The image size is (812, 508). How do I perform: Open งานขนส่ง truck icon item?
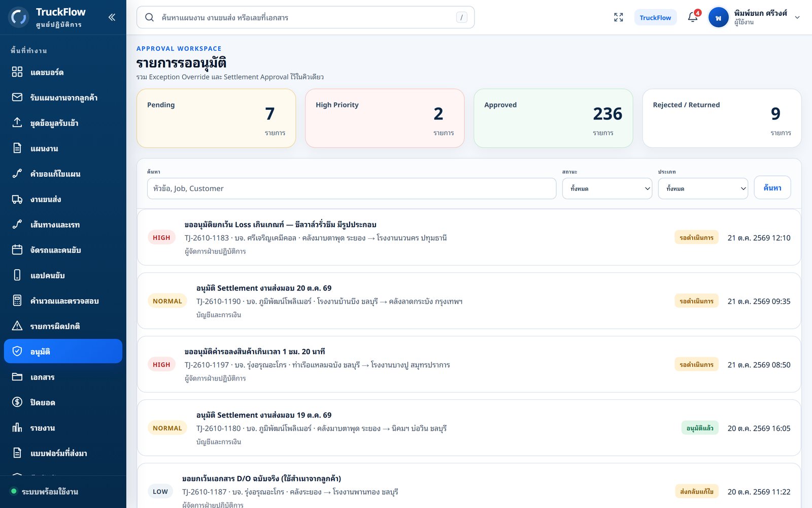point(63,199)
